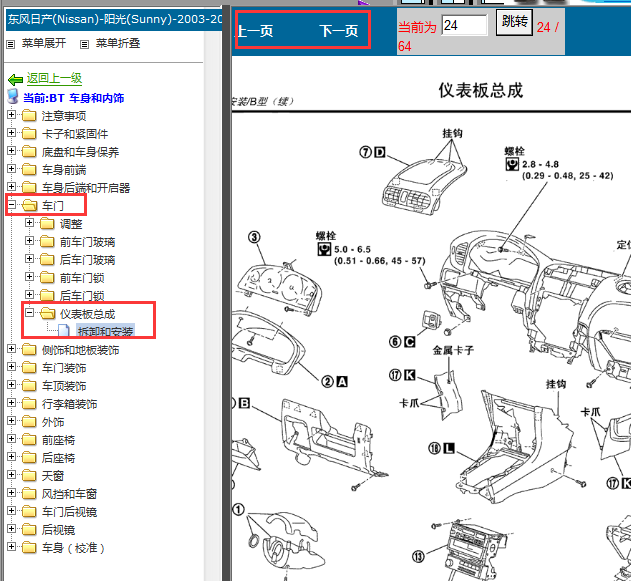Click 菜单展开 to expand all menus
This screenshot has height=581, width=631.
[43, 43]
